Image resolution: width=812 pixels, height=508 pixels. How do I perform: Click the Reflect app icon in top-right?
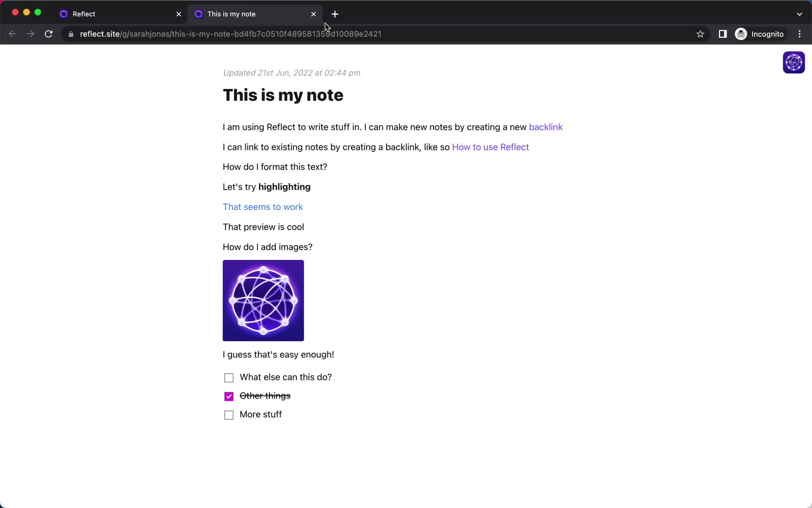(794, 63)
